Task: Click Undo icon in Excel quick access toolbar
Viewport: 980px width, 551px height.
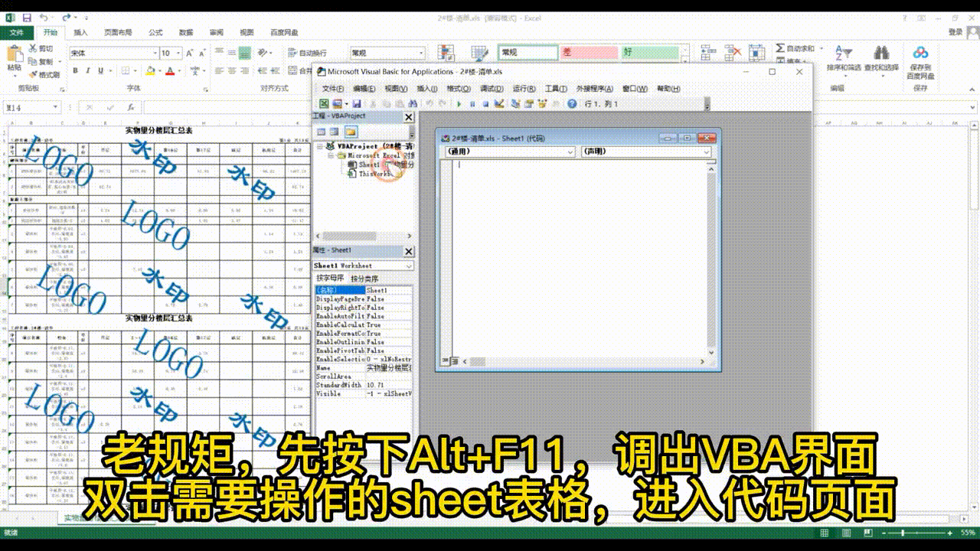Action: (x=43, y=18)
